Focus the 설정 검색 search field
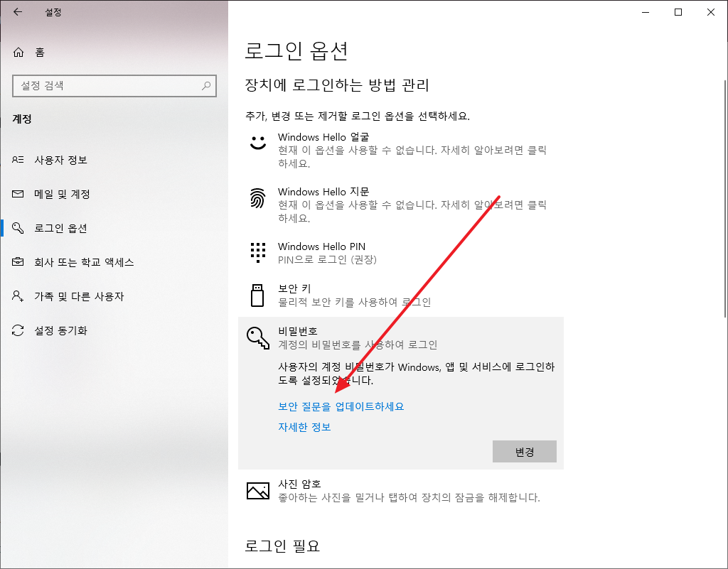 [114, 86]
